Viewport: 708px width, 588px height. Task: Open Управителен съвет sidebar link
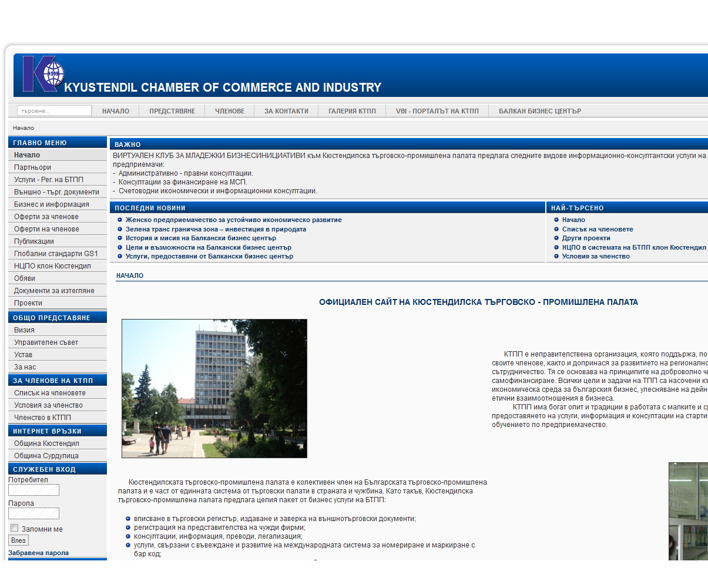pyautogui.click(x=58, y=342)
